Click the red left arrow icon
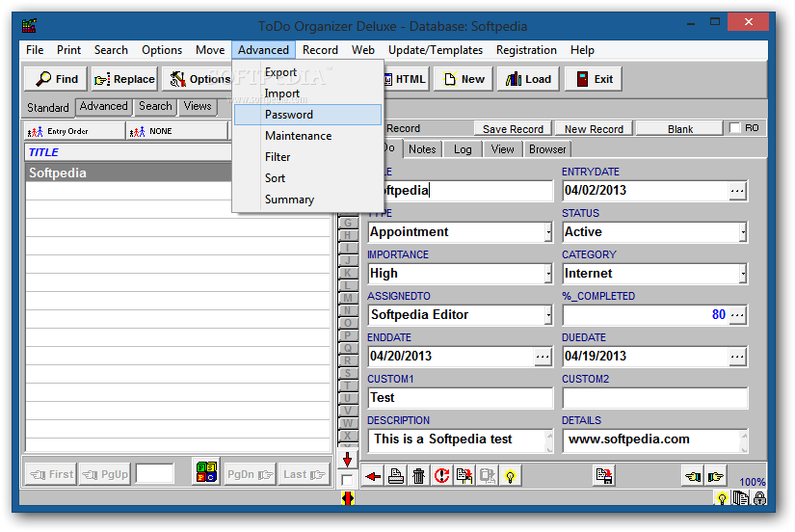Image resolution: width=795 pixels, height=532 pixels. pos(373,476)
